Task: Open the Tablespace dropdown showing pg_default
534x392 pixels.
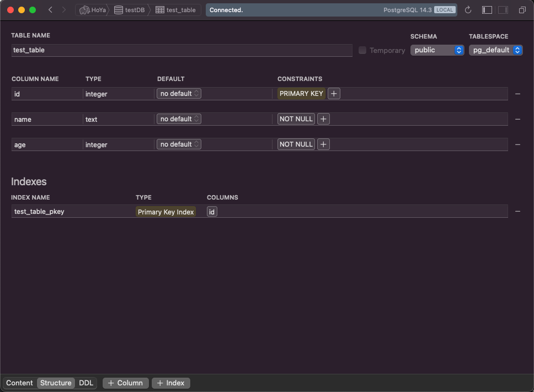Action: 495,50
